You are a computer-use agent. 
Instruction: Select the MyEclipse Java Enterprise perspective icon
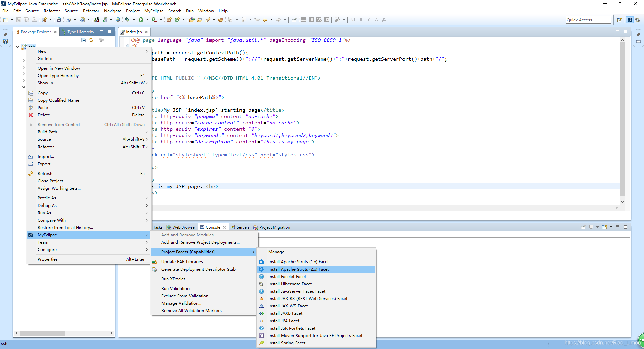click(630, 20)
